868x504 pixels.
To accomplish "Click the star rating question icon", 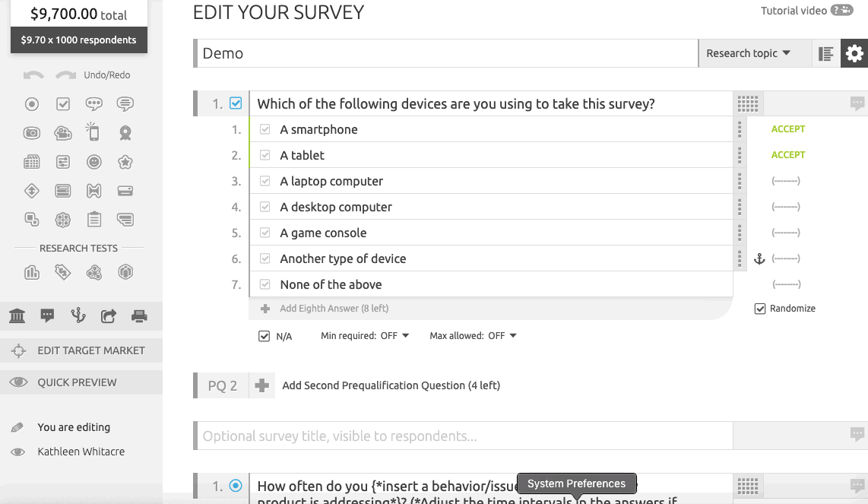I will click(125, 162).
